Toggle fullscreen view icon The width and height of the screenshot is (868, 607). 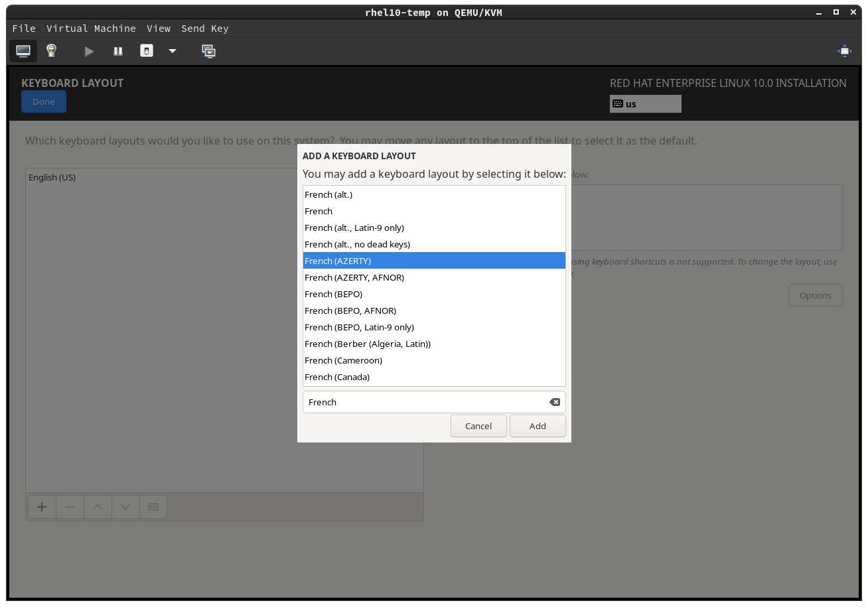(845, 51)
